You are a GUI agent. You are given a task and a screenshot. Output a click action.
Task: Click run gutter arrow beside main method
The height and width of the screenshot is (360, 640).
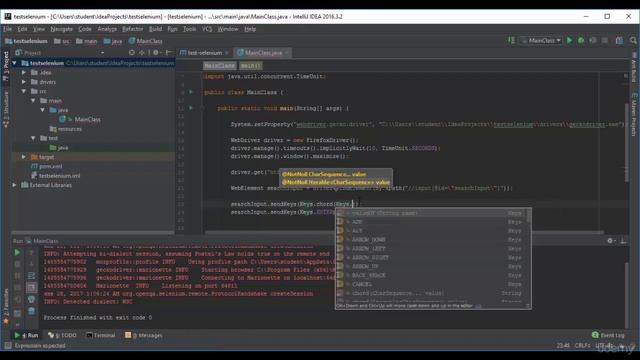pos(191,108)
